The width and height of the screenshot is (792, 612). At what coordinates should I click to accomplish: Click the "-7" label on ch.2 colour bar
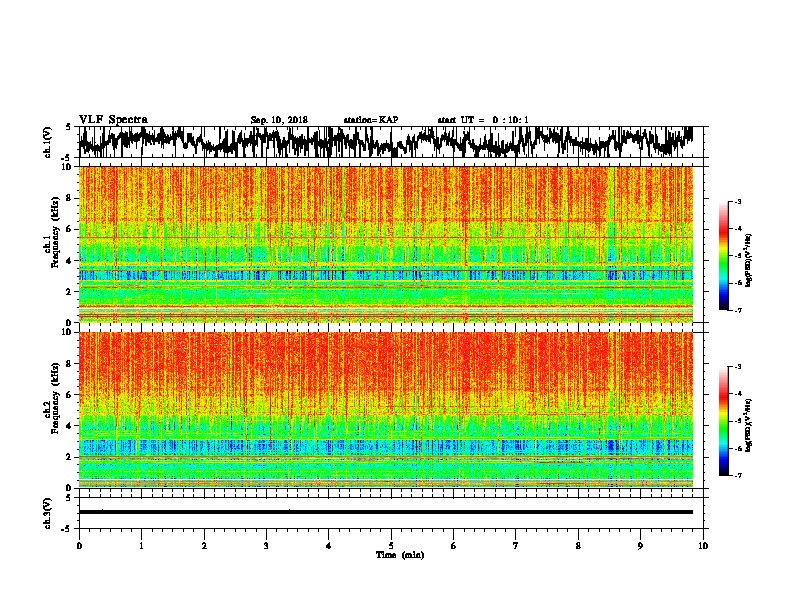click(x=737, y=475)
